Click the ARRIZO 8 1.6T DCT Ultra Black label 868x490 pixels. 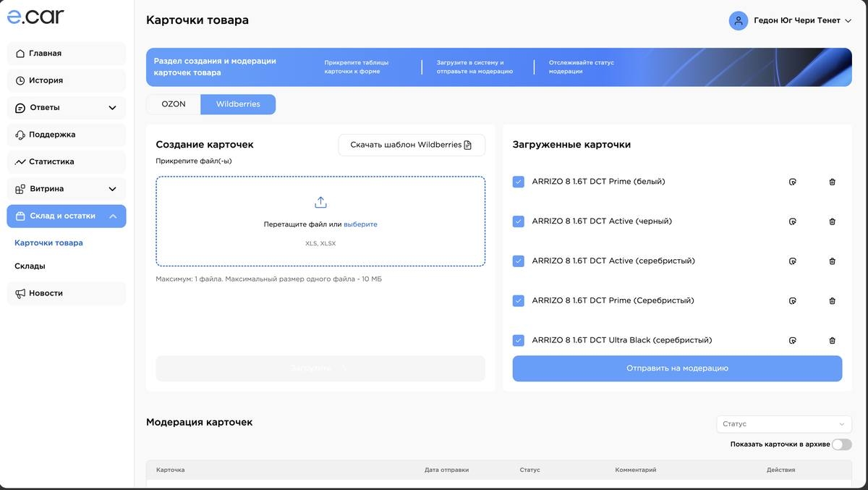(622, 340)
